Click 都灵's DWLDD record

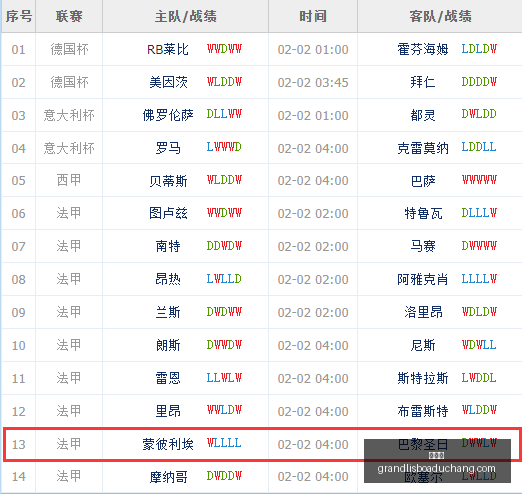pyautogui.click(x=479, y=114)
